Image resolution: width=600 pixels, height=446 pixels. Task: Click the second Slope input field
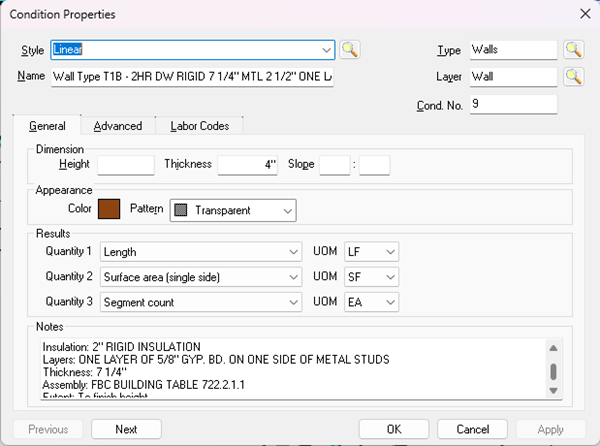tap(375, 165)
